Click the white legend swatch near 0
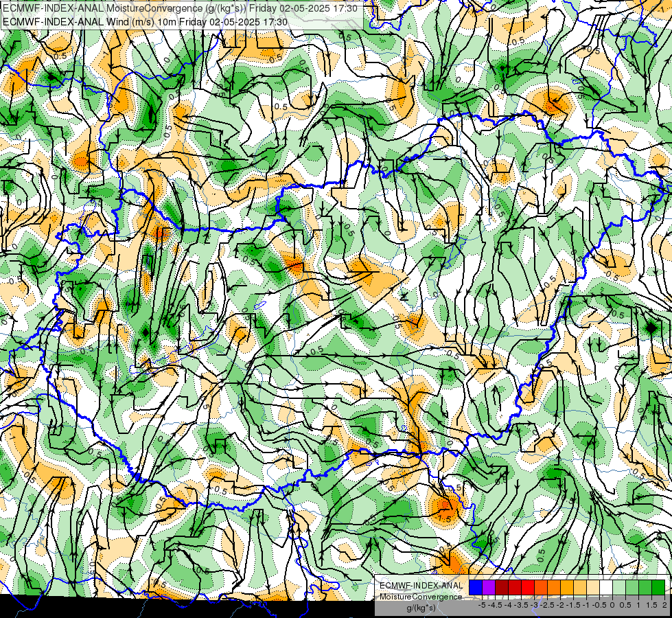This screenshot has width=672, height=618. point(606,587)
